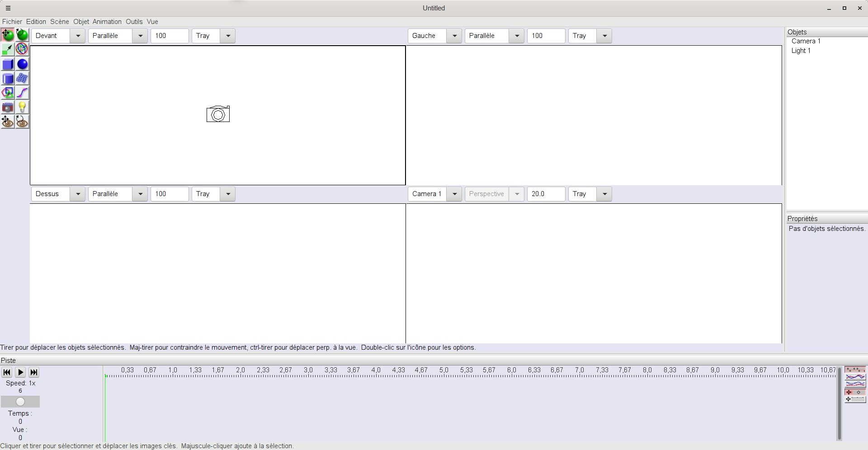Activate the Rotate Viewpoint eye tool
Screen dimensions: 868x450
[x=22, y=122]
